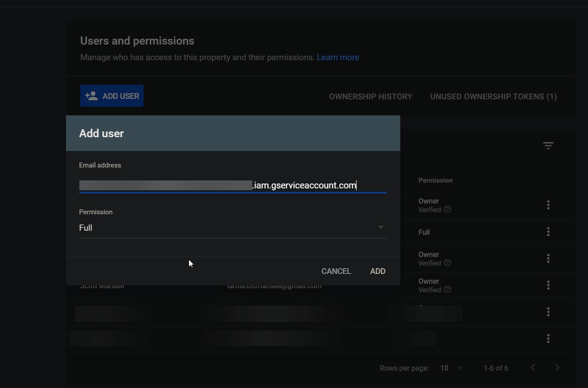Open the Learn more link

(337, 57)
